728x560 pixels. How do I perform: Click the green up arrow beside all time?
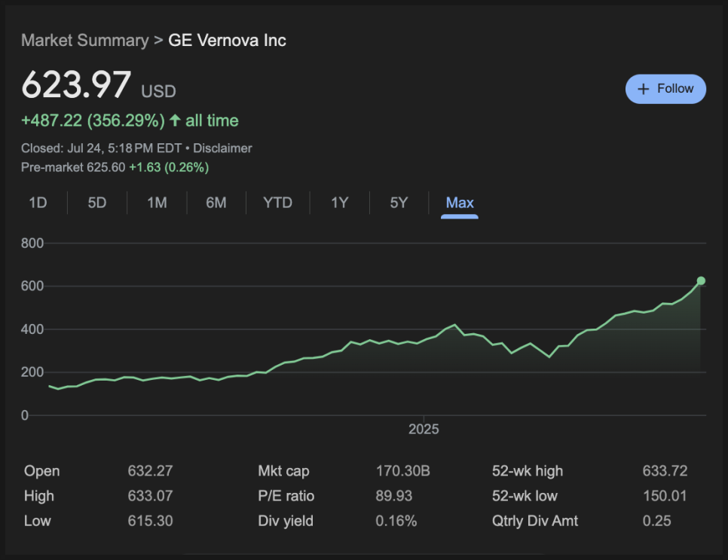click(175, 121)
